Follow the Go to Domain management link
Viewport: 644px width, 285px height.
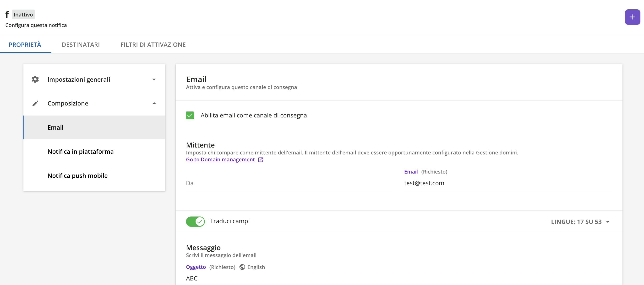220,160
